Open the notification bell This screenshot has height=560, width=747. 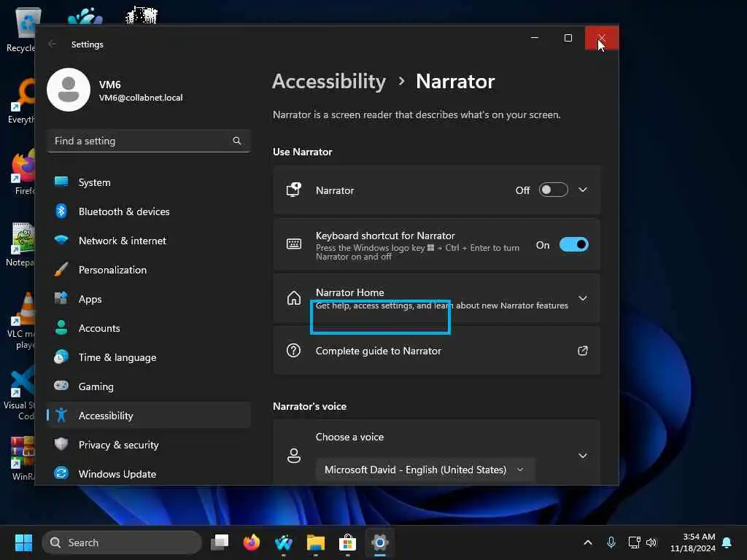[727, 542]
